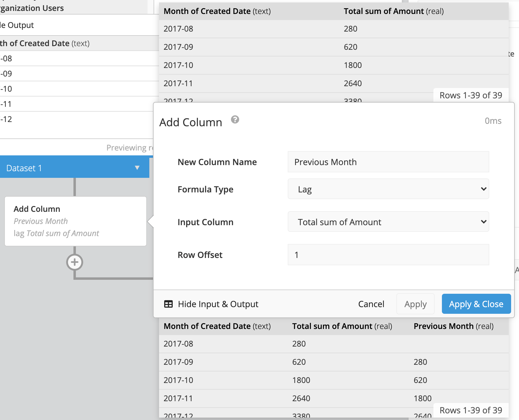Click the Previewing results text
Viewport: 519px width, 420px height.
pyautogui.click(x=130, y=148)
